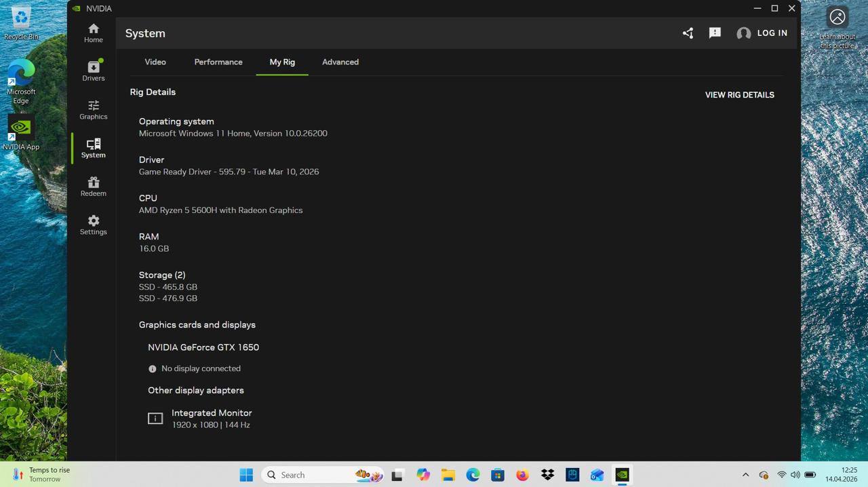Switch to the Video tab
Viewport: 868px width, 487px height.
tap(155, 62)
